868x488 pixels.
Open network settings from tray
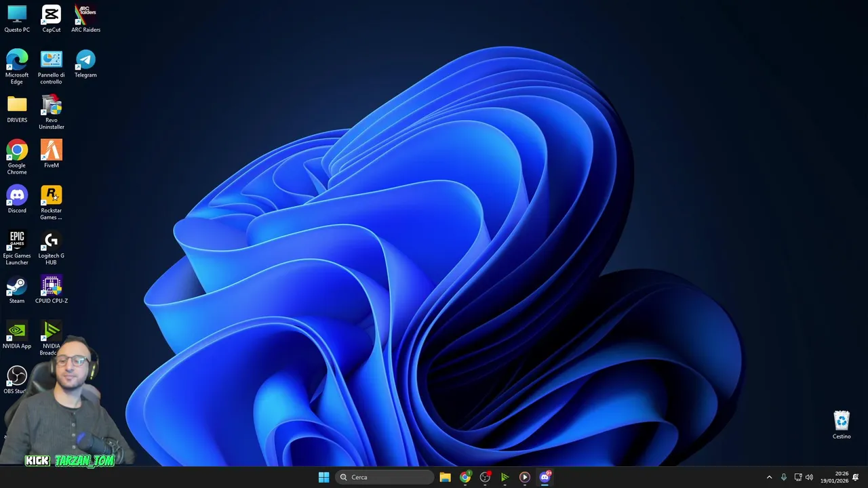point(798,477)
